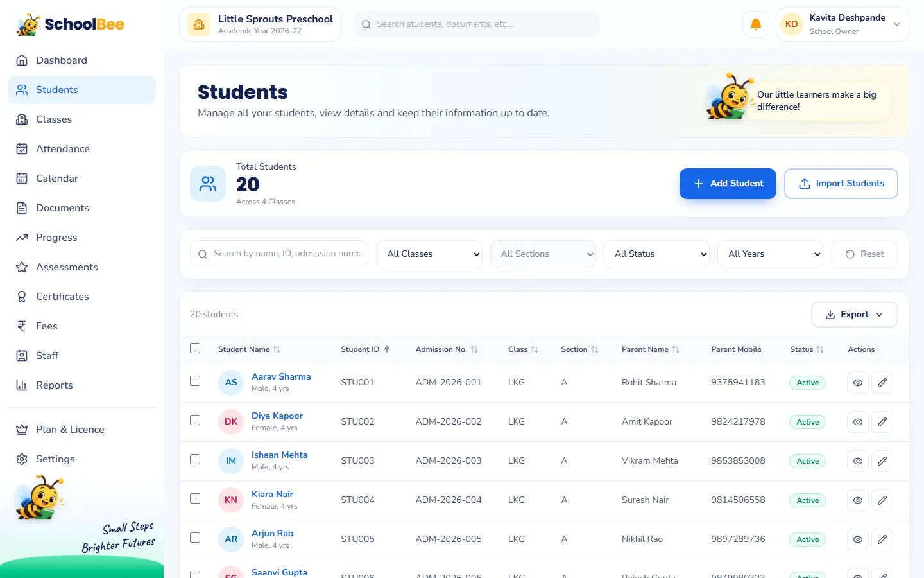924x578 pixels.
Task: Click the global search students, documents field
Action: (x=476, y=24)
